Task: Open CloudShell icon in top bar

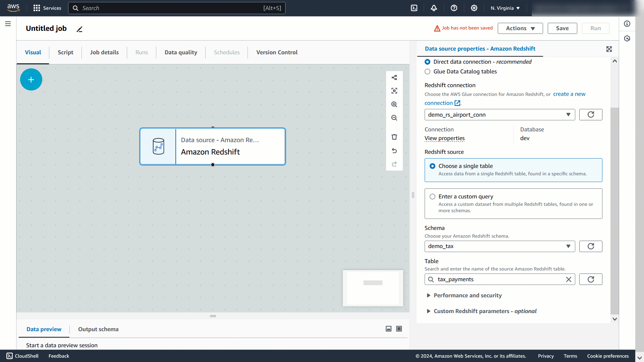Action: tap(414, 8)
